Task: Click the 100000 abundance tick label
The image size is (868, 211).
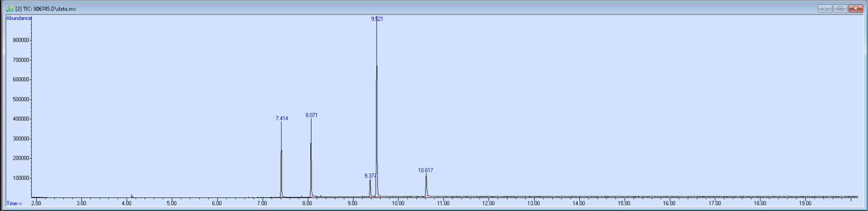Action: pos(21,178)
